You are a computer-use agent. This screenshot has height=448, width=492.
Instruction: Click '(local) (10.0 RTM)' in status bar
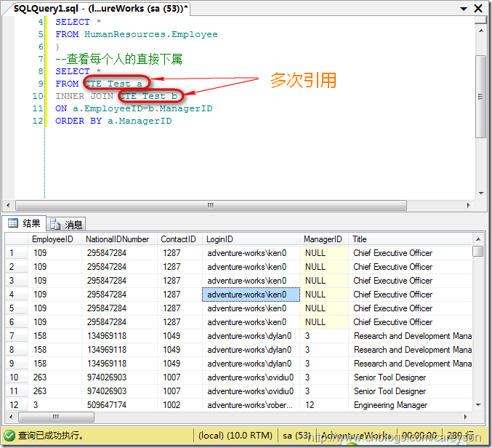(235, 436)
